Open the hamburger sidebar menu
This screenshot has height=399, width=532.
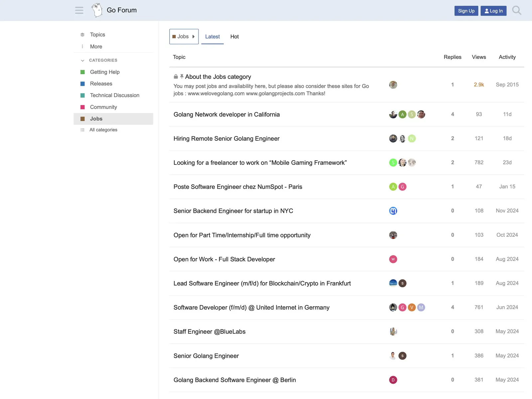pos(79,10)
